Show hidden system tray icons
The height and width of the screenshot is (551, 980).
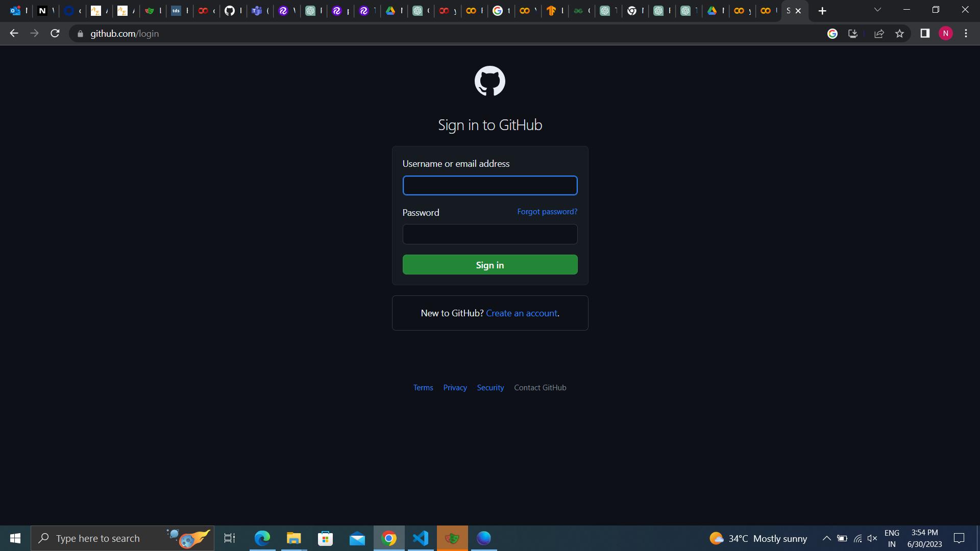[826, 538]
